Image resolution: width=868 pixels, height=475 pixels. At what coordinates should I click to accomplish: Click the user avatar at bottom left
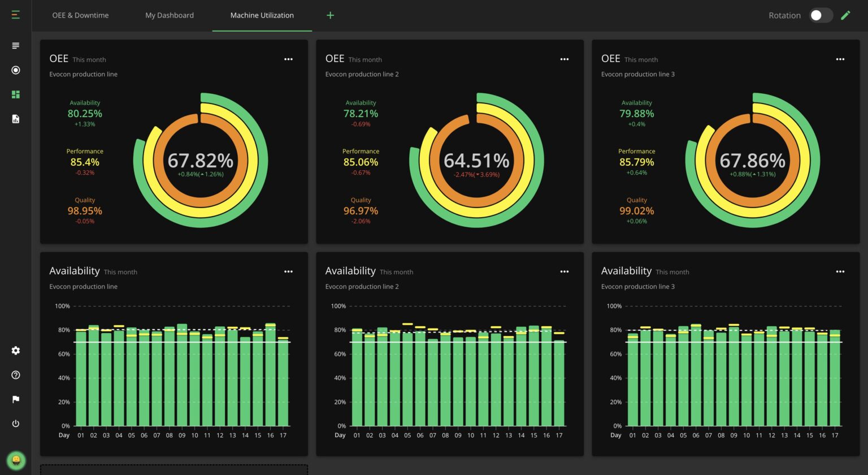pos(16,460)
